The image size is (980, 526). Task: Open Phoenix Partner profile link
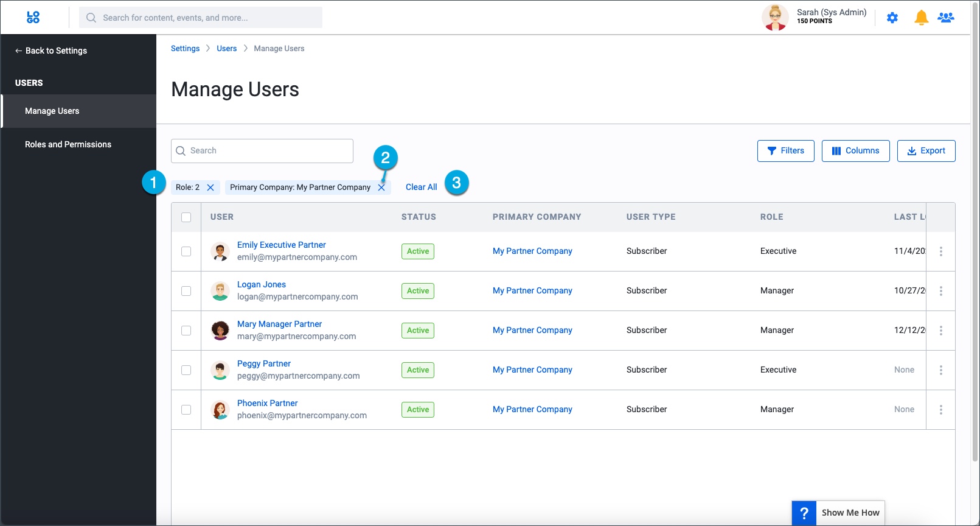(x=267, y=403)
